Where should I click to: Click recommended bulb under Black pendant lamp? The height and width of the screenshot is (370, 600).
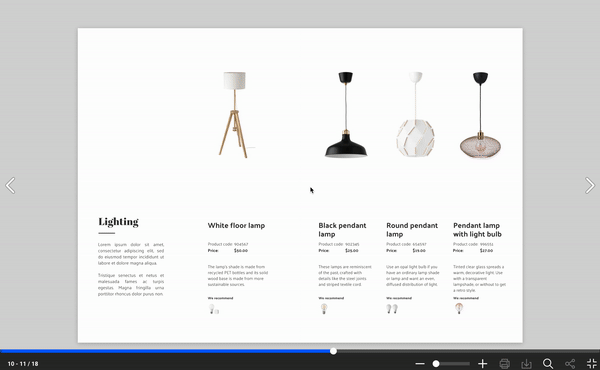point(324,308)
